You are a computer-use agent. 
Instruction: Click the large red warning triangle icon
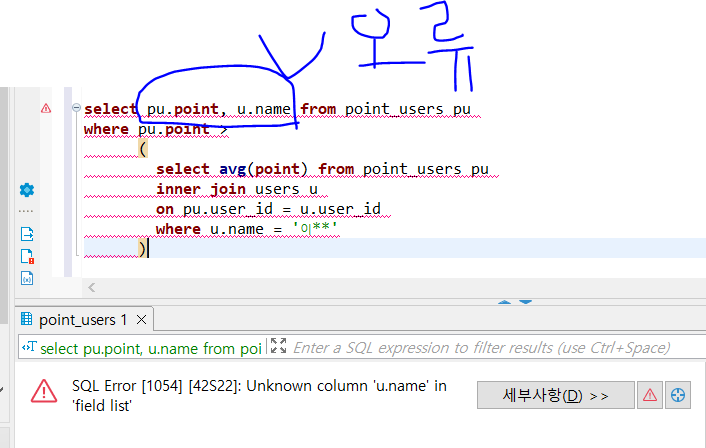pyautogui.click(x=44, y=391)
